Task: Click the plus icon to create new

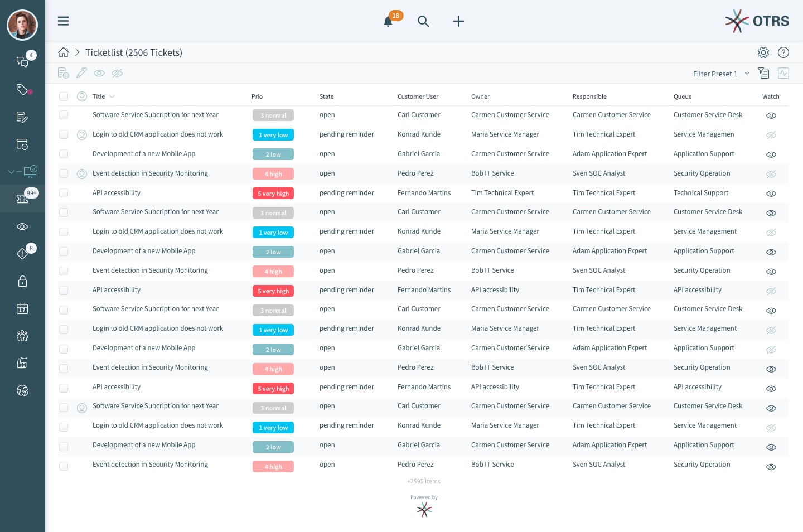Action: click(458, 21)
